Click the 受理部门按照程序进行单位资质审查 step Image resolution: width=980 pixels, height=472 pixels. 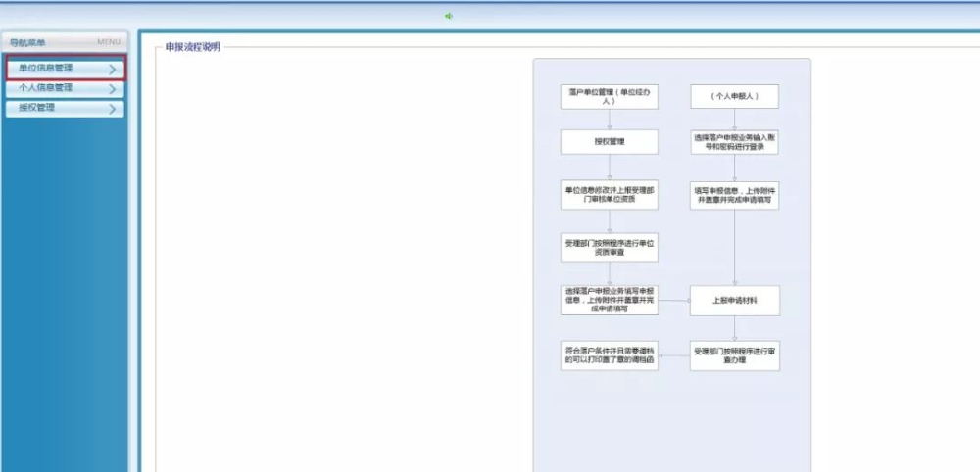pyautogui.click(x=609, y=248)
